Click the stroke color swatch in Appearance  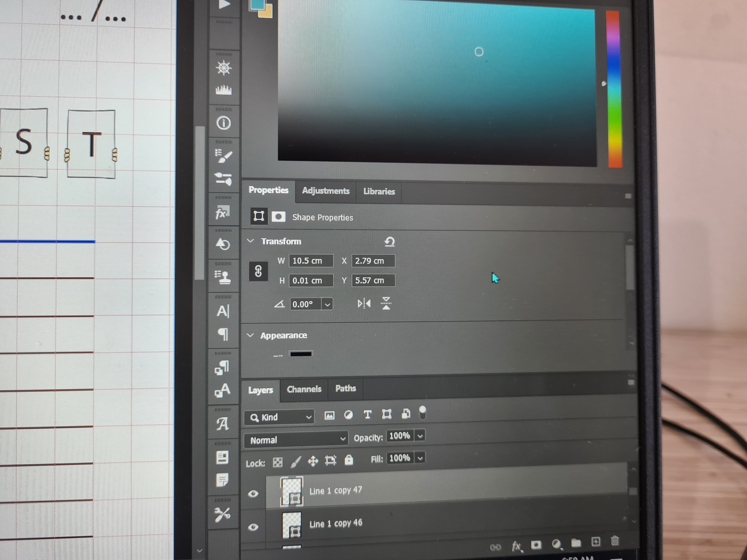click(301, 354)
